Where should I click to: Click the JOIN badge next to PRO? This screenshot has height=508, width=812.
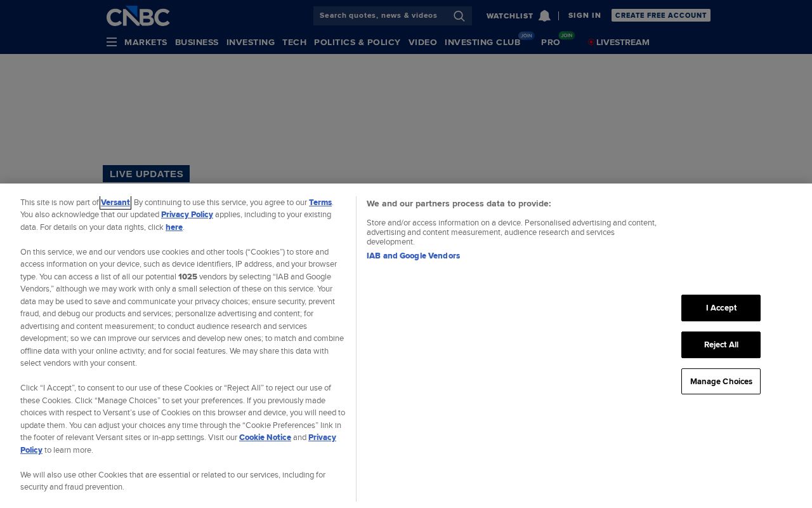(566, 36)
